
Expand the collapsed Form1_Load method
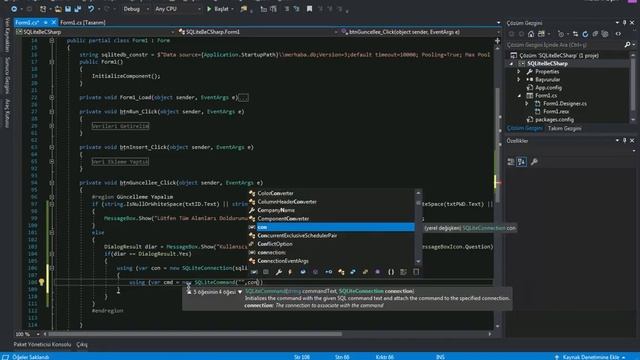pos(52,98)
